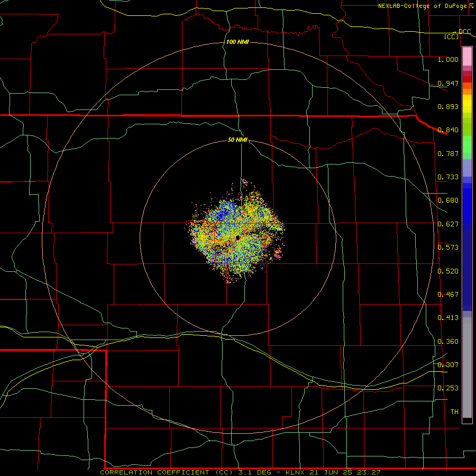The image size is (476, 476).
Task: Pick the red swatch just above 0.947
Action: pyautogui.click(x=467, y=79)
